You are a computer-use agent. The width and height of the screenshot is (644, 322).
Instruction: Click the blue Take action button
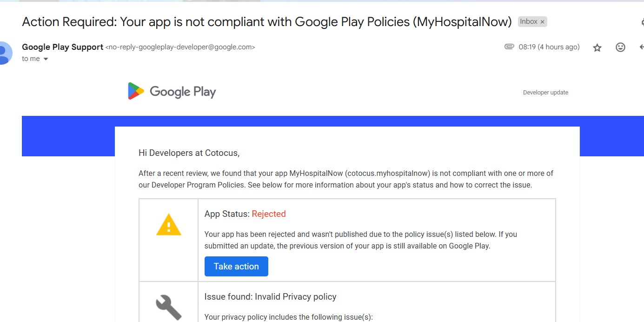click(236, 266)
